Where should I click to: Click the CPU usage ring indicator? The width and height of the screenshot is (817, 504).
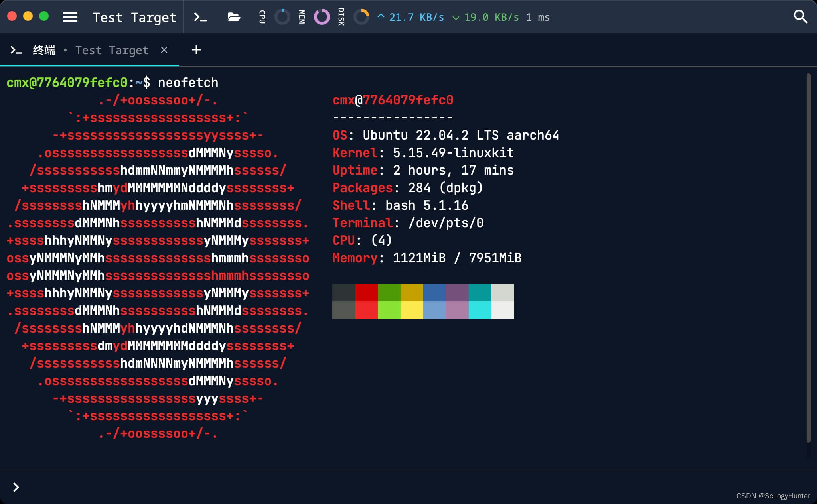click(x=282, y=17)
